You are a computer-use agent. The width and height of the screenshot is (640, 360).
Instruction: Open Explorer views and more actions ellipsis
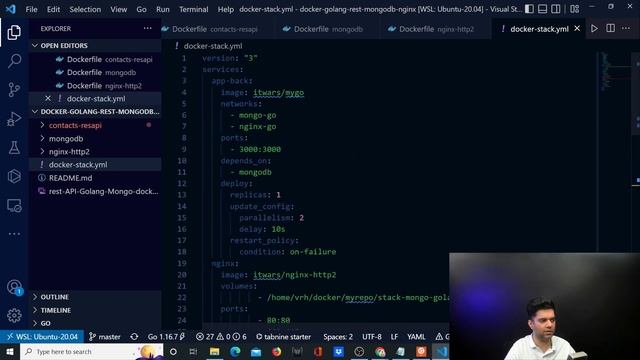(147, 29)
